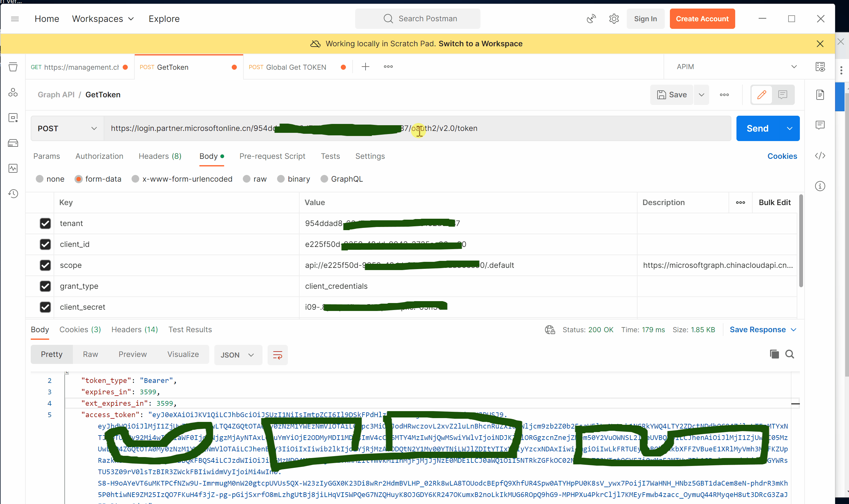Viewport: 849px width, 504px height.
Task: Uncheck the tenant row checkbox
Action: point(45,223)
